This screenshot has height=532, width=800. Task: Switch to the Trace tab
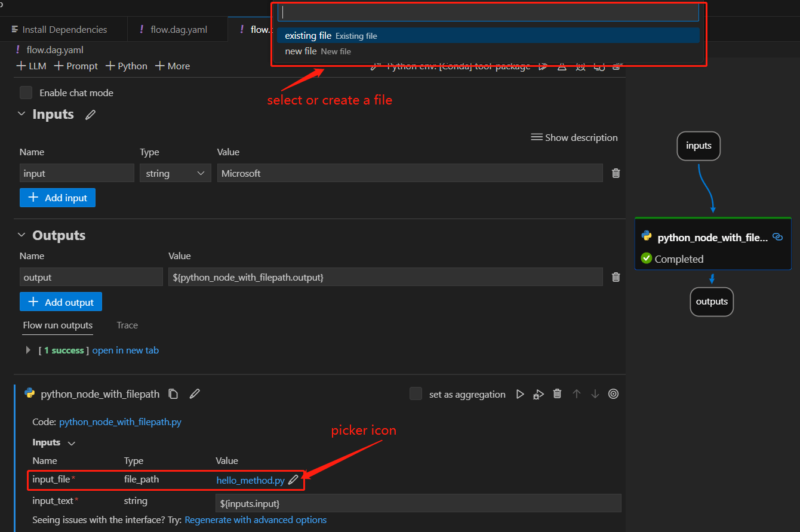click(x=127, y=325)
